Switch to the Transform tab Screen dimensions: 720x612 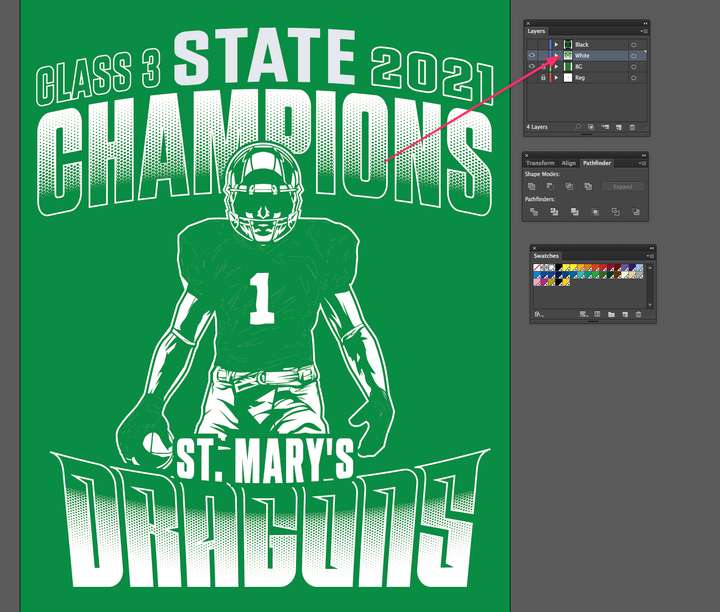540,163
